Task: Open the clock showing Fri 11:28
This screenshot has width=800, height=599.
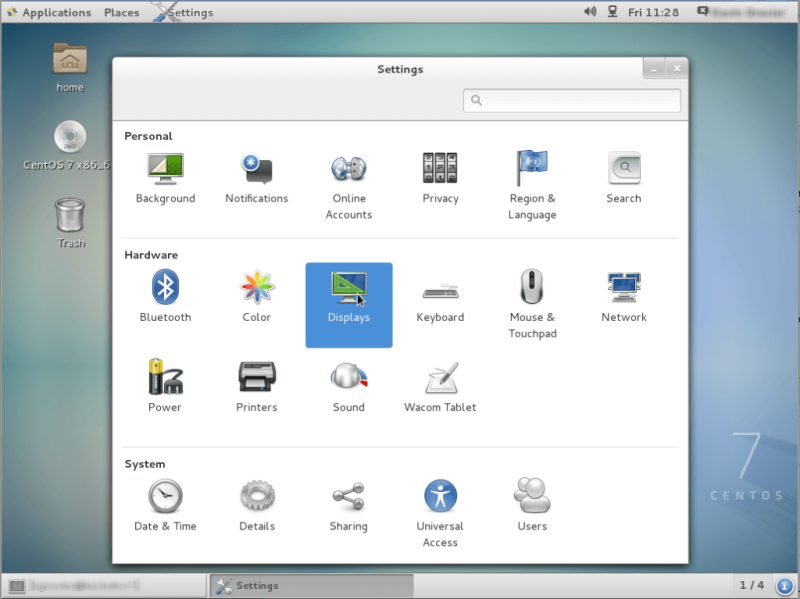Action: pos(653,12)
